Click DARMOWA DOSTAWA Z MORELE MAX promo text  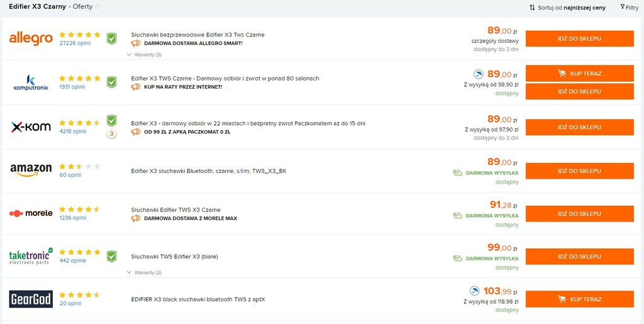coord(191,218)
